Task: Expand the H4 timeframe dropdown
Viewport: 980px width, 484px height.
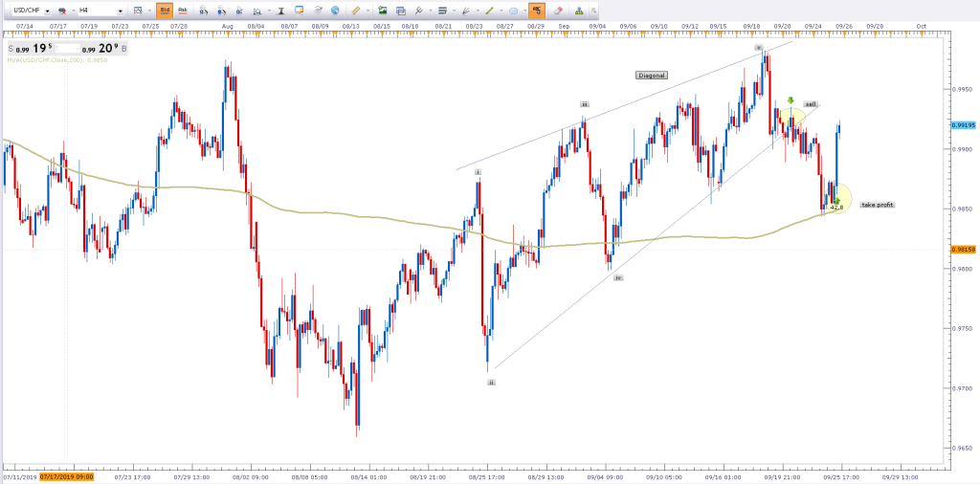Action: [x=120, y=11]
